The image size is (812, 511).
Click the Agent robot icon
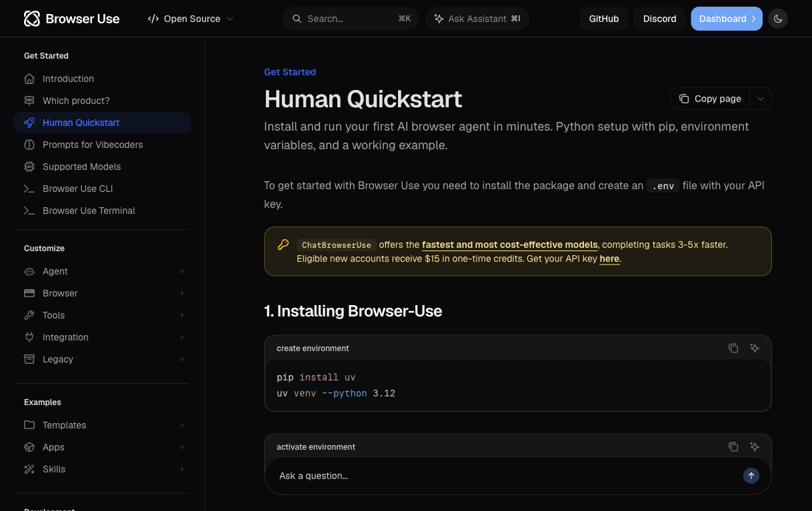(29, 271)
